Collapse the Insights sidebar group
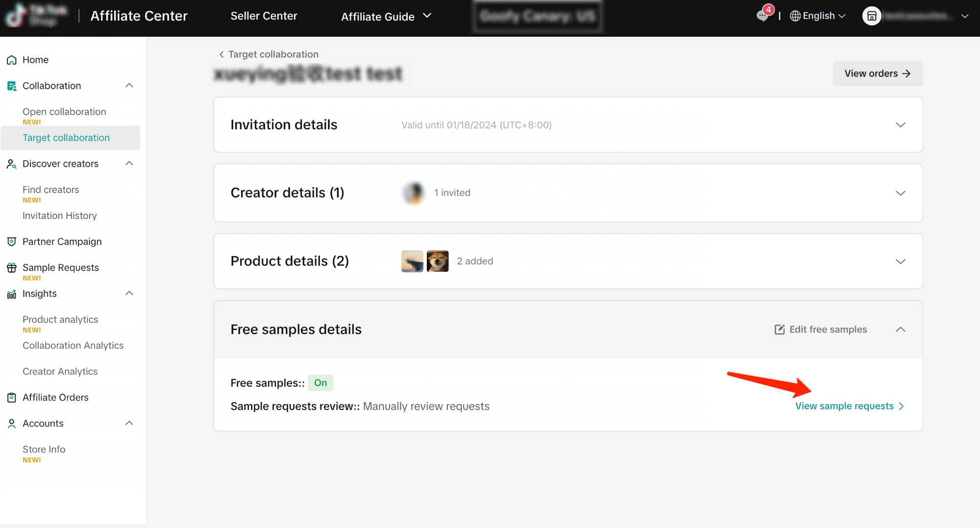The image size is (980, 528). pyautogui.click(x=129, y=293)
